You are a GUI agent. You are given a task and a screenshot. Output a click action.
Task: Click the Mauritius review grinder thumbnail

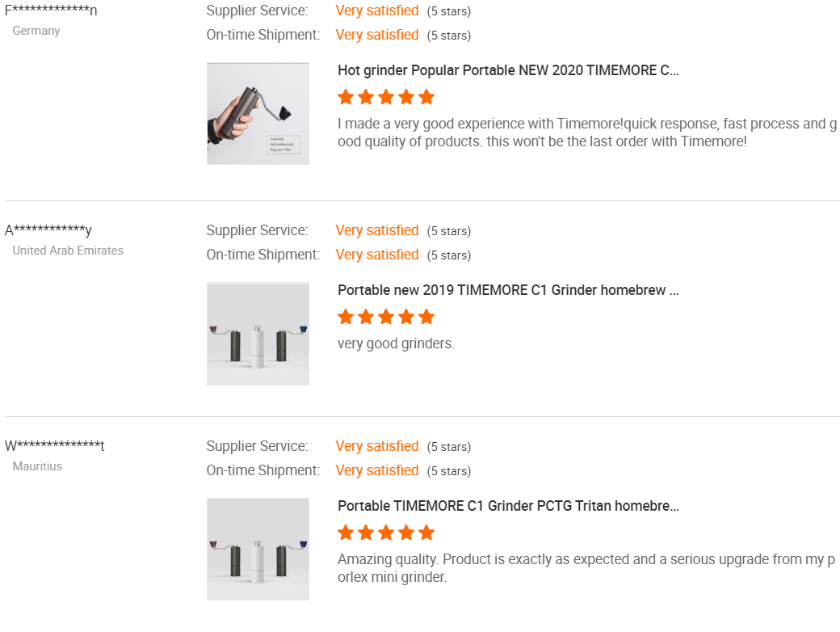click(258, 550)
